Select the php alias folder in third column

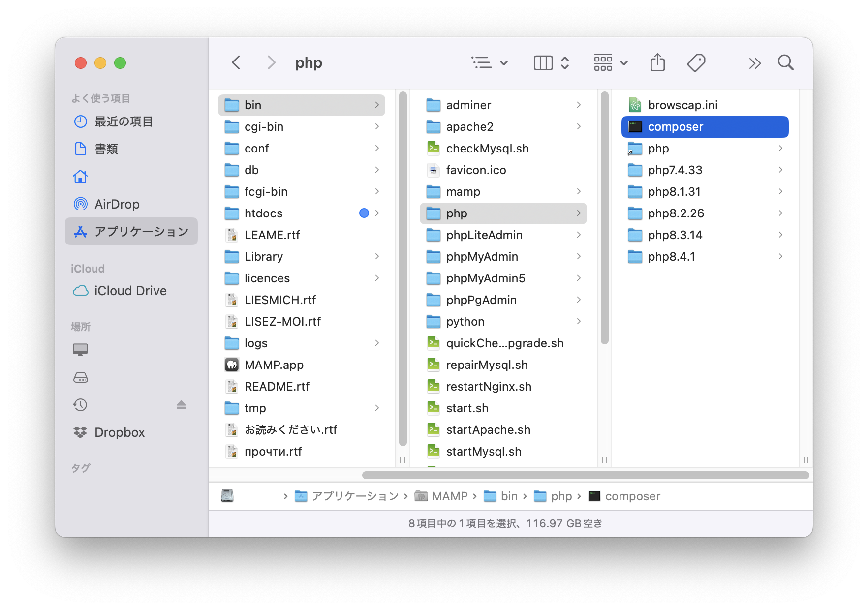705,148
